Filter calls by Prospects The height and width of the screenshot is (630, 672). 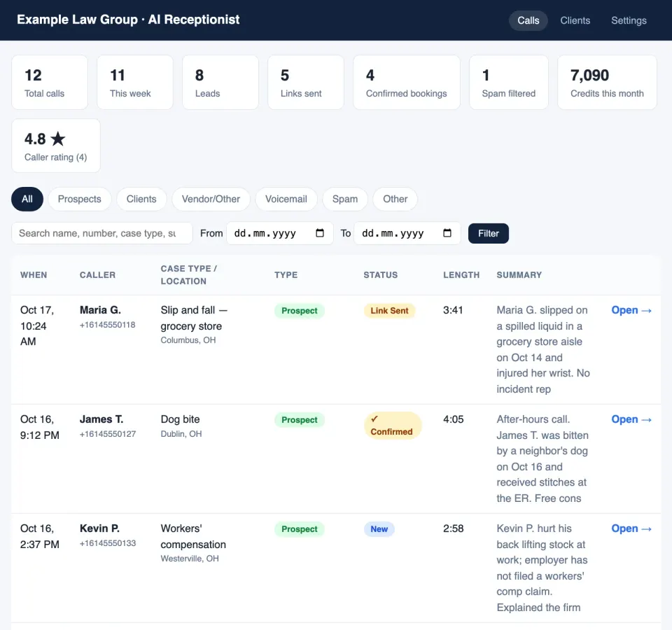click(x=80, y=199)
